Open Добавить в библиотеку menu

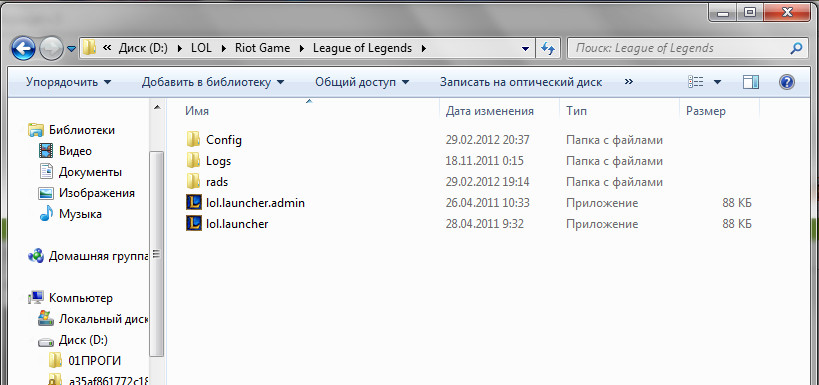pyautogui.click(x=213, y=82)
